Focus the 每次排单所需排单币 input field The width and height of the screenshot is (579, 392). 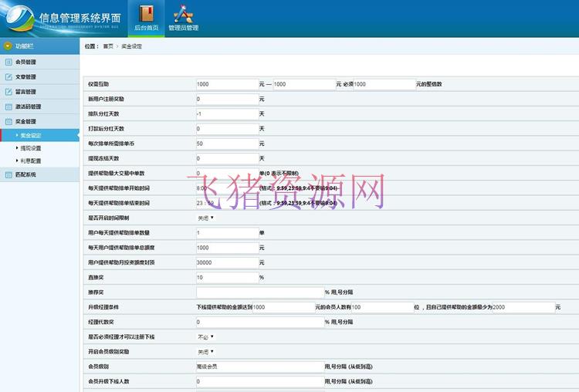pos(226,144)
